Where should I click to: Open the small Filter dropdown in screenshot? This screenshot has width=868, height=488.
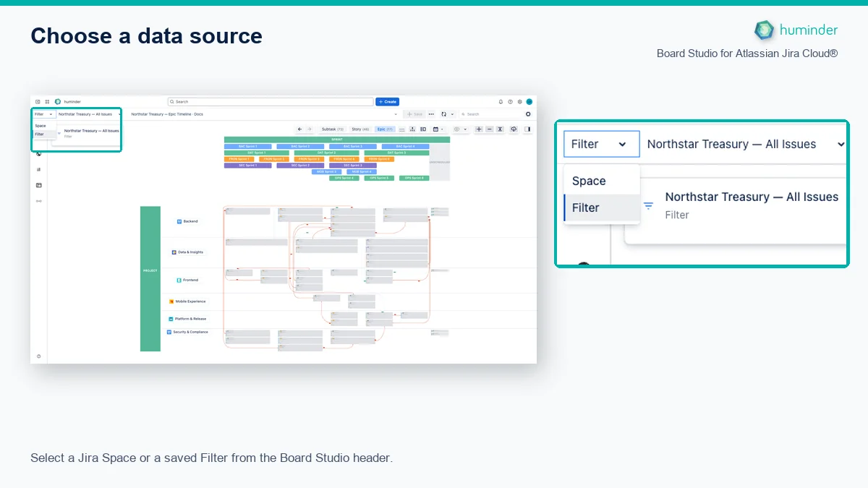click(x=43, y=114)
